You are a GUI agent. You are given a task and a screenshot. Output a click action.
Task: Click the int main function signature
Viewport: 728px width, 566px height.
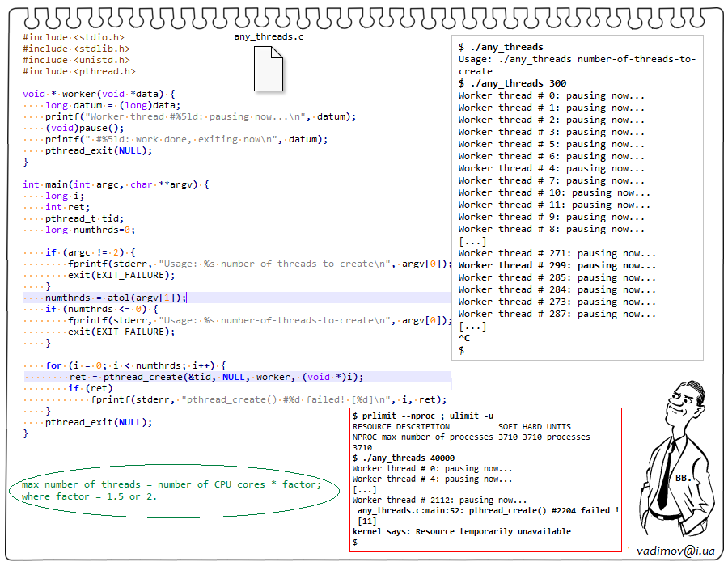point(116,184)
